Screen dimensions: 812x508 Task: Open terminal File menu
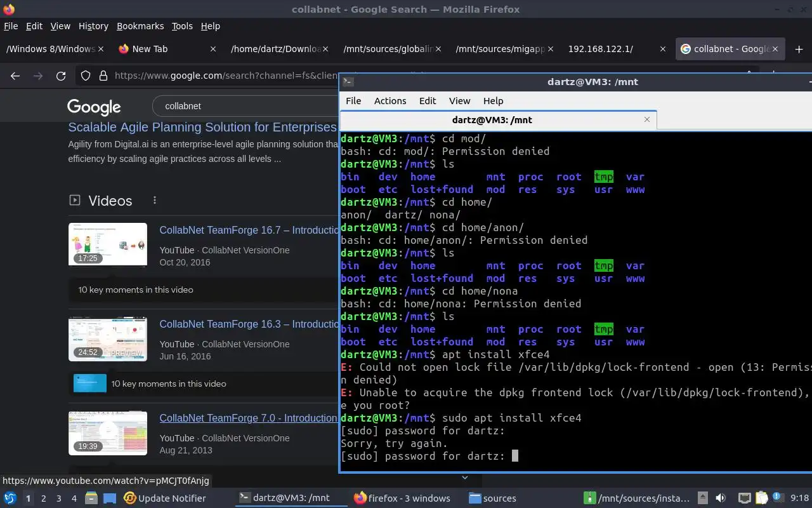tap(353, 100)
